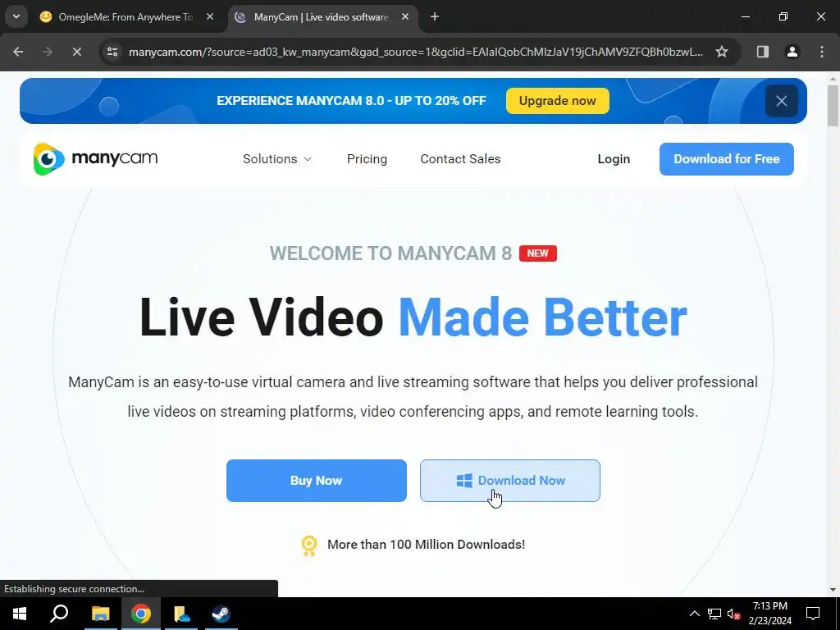Click the 'WELCOME TO MANYCAM 8' heading
The image size is (840, 630).
(x=390, y=253)
